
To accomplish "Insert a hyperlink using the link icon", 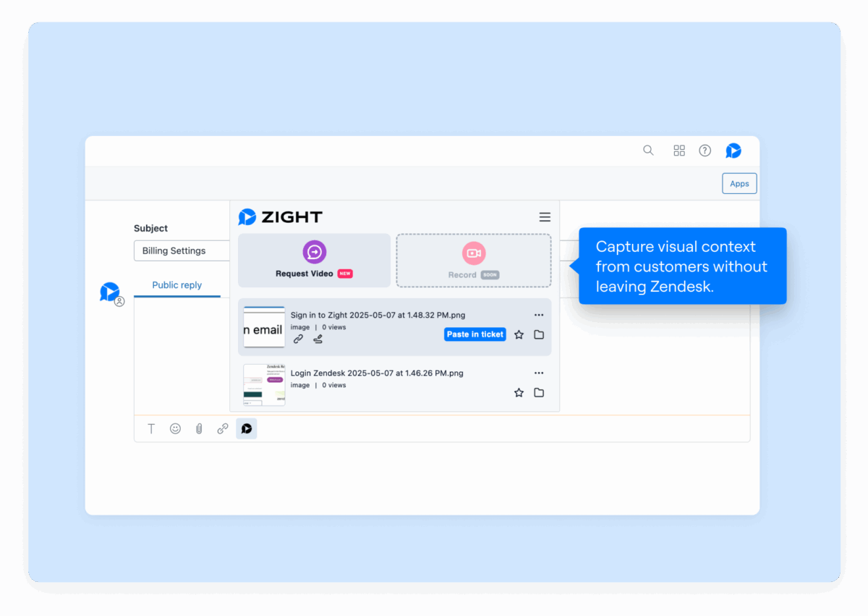I will coord(223,428).
